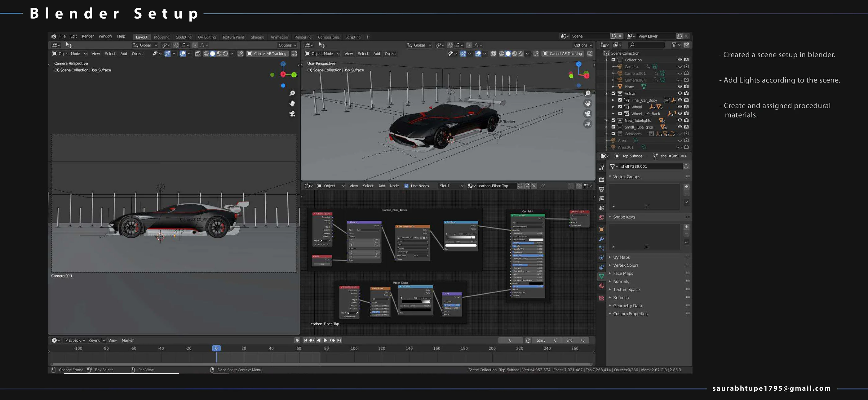Open the Slot 1 material slot dropdown
The height and width of the screenshot is (400, 868).
point(451,186)
